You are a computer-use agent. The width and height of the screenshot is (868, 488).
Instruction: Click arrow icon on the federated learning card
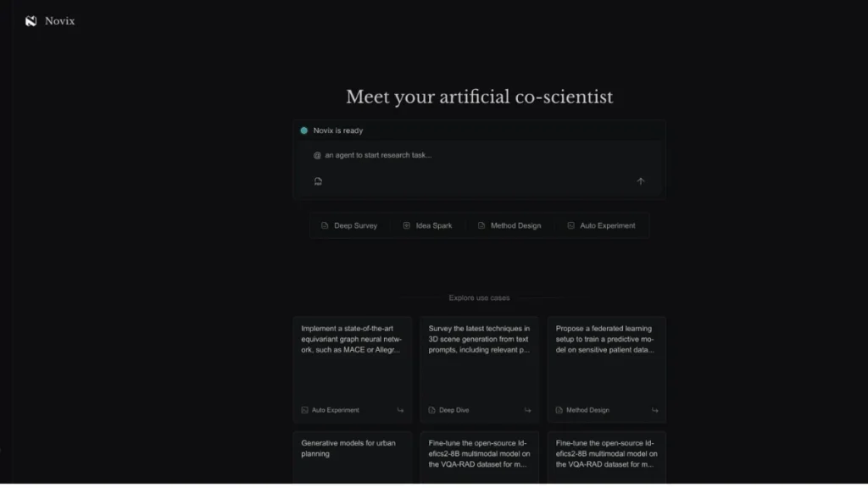654,410
